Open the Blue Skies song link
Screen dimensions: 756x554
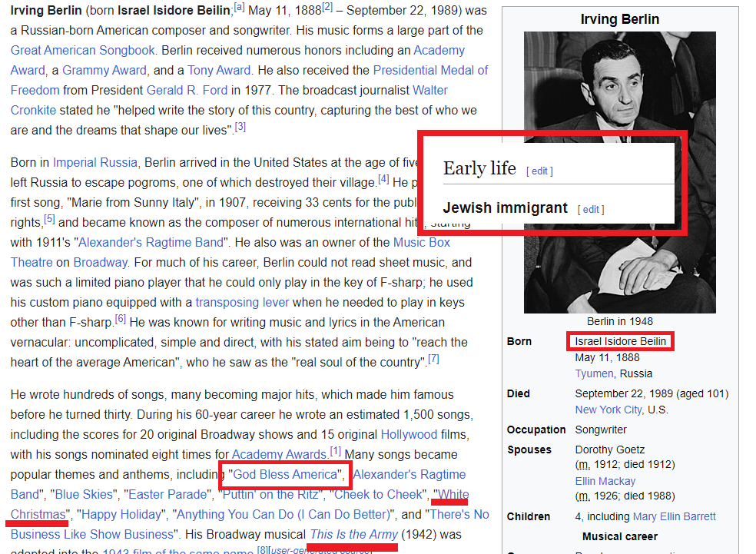pyautogui.click(x=84, y=494)
